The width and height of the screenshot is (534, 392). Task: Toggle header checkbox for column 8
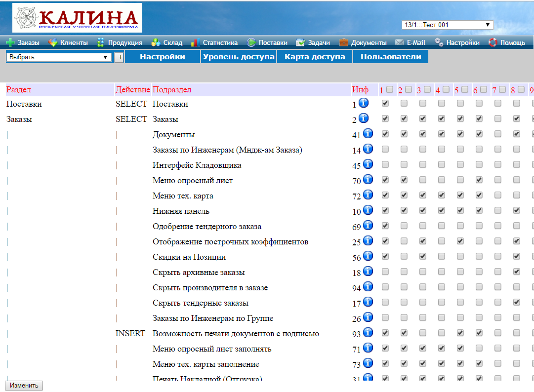point(521,89)
